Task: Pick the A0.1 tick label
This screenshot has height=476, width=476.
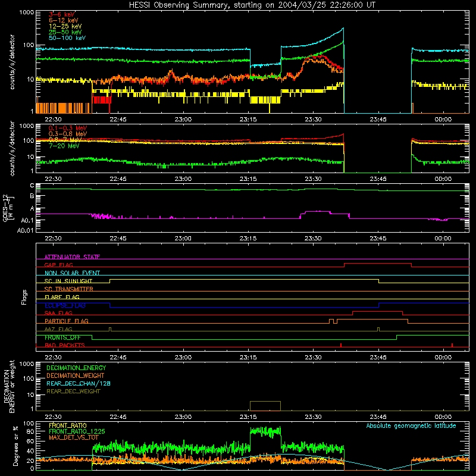Action: point(27,220)
